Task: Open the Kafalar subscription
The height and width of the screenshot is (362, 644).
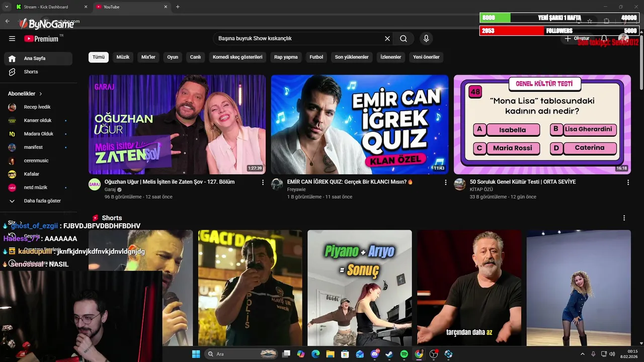Action: [x=38, y=174]
